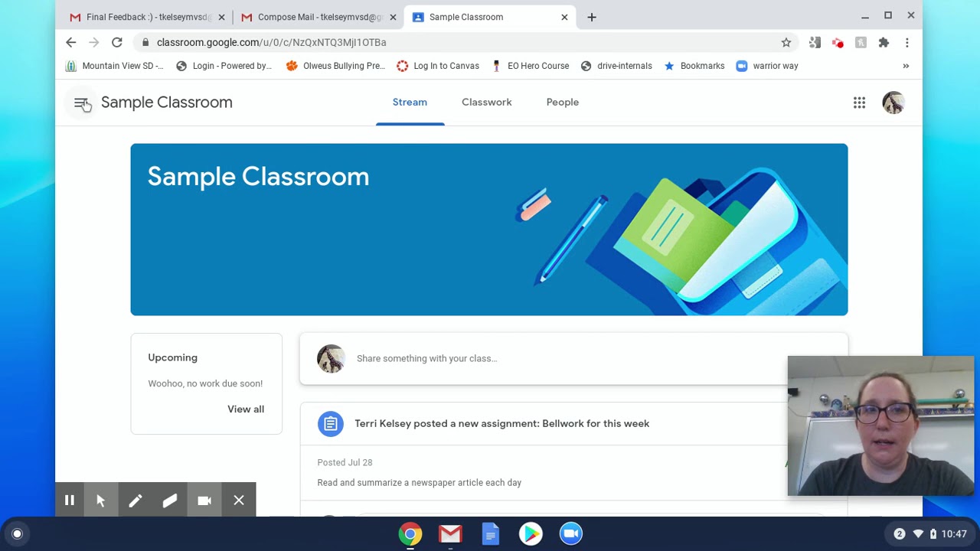Open Chrome's three-dot menu

click(x=906, y=42)
